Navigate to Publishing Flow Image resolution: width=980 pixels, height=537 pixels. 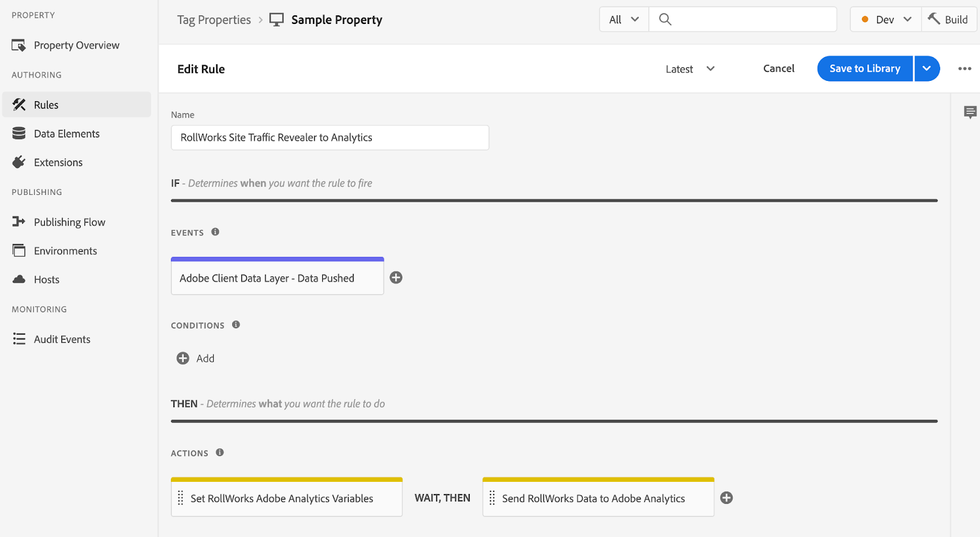click(x=69, y=222)
